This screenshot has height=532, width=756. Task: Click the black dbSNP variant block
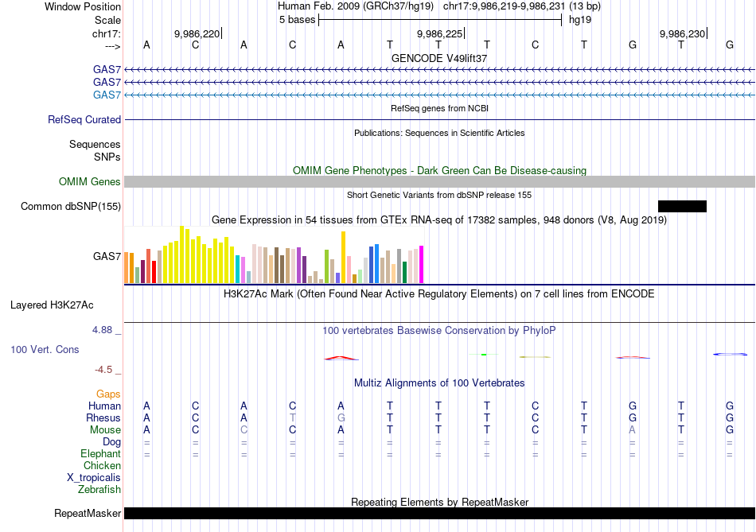point(682,207)
